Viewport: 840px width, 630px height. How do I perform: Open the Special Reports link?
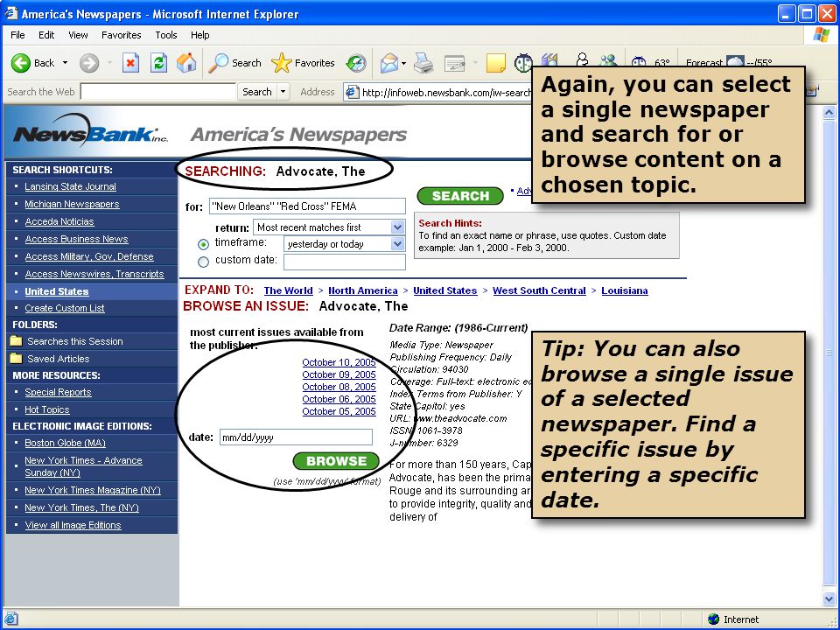[x=58, y=392]
